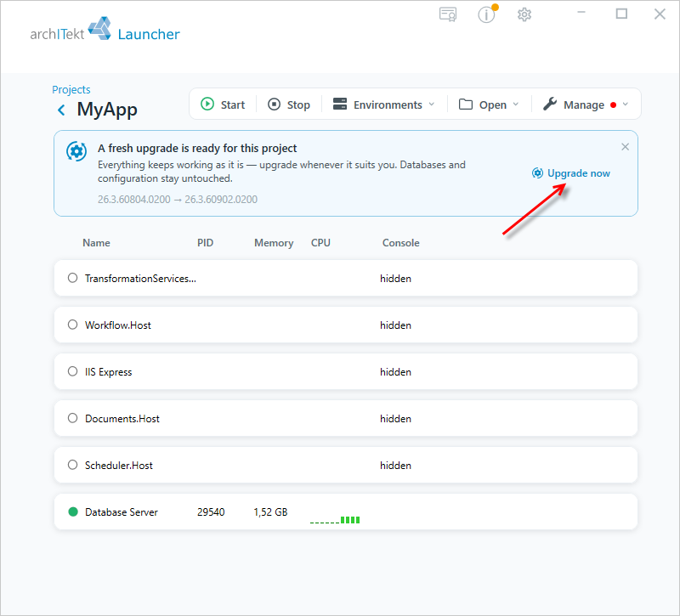Click the Memory column header
680x616 pixels.
pyautogui.click(x=274, y=243)
